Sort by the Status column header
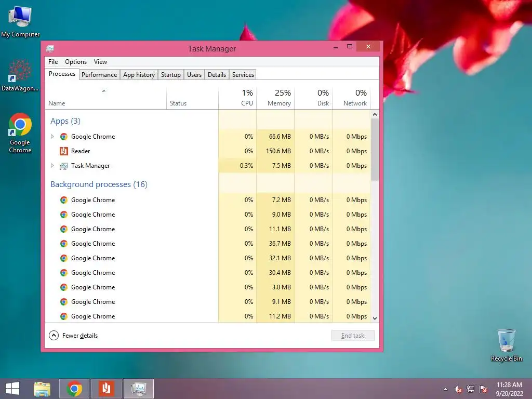Viewport: 532px width, 399px height. tap(192, 98)
